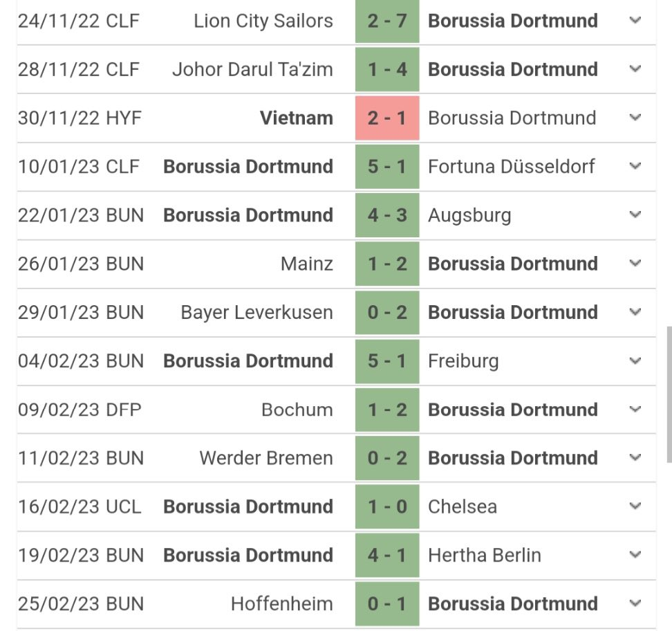Click the red 2 - 1 score box
This screenshot has width=672, height=631.
click(x=387, y=118)
